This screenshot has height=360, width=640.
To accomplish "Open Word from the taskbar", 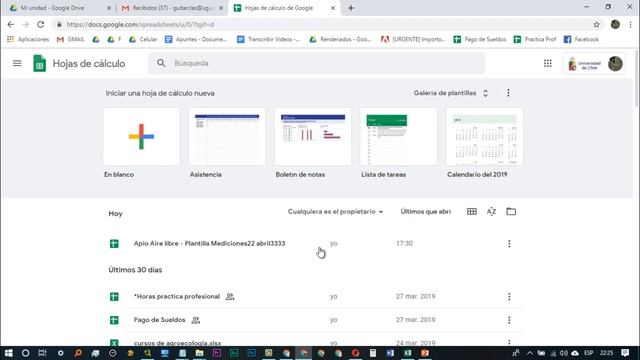I will pyautogui.click(x=390, y=353).
